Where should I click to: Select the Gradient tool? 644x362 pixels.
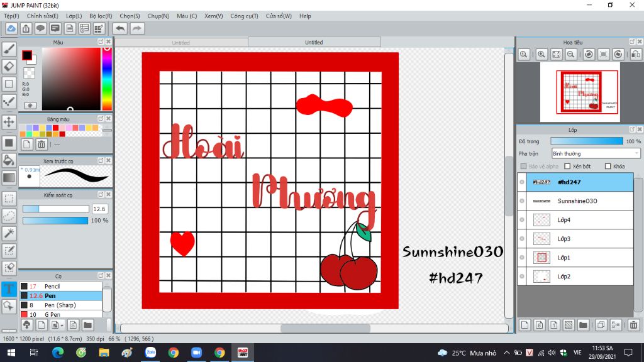coord(9,178)
